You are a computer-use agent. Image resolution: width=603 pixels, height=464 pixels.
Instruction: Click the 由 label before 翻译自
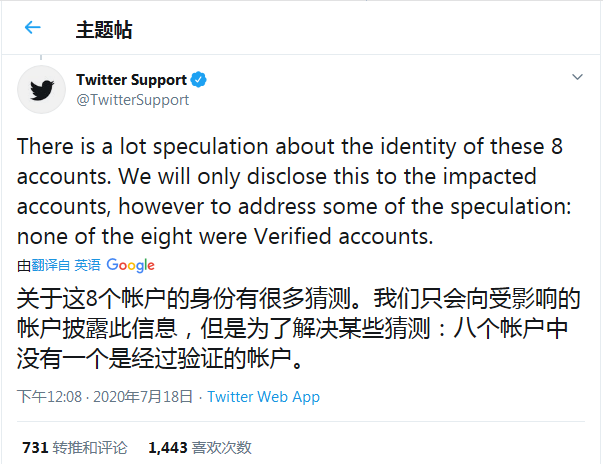pos(23,265)
